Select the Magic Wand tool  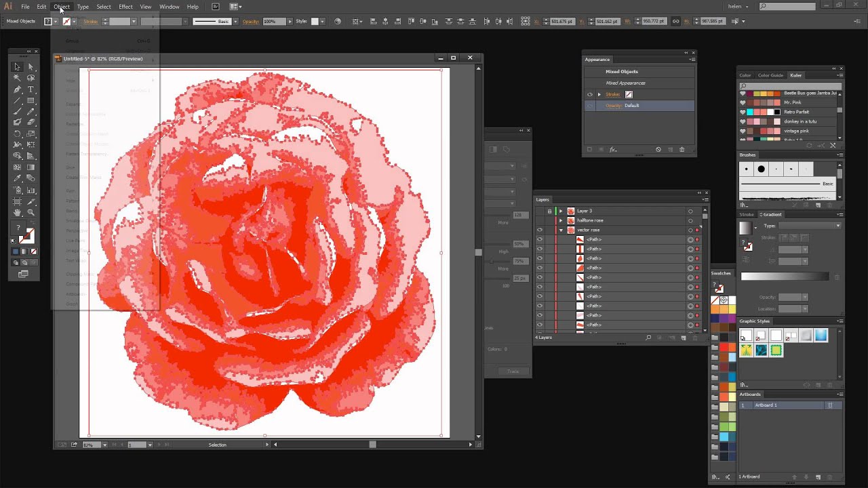(17, 78)
